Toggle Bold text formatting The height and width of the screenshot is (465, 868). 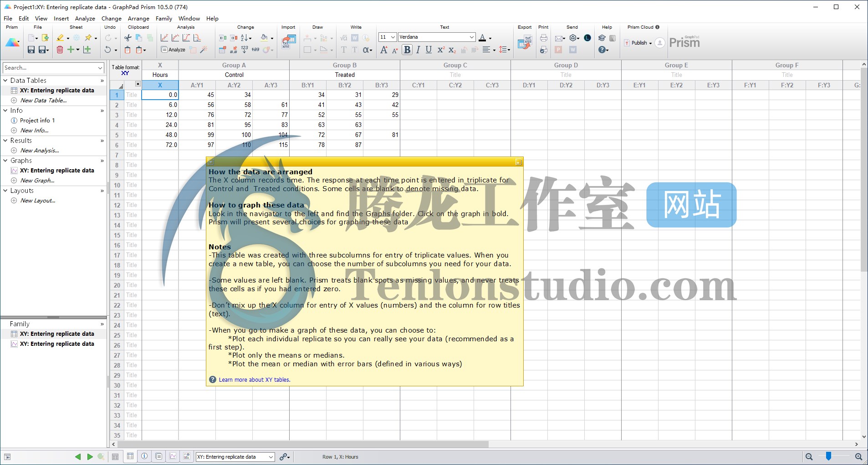tap(407, 50)
